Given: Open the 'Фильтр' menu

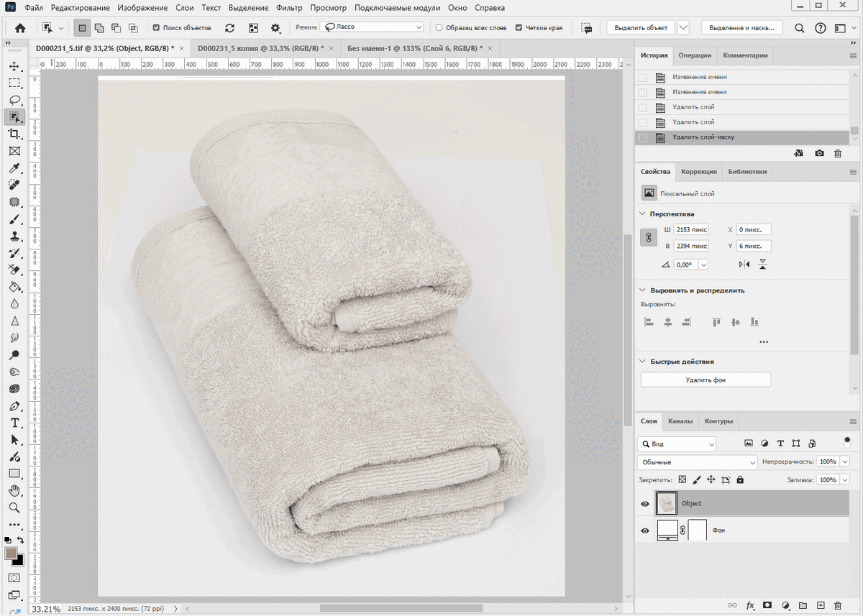Looking at the screenshot, I should tap(289, 8).
